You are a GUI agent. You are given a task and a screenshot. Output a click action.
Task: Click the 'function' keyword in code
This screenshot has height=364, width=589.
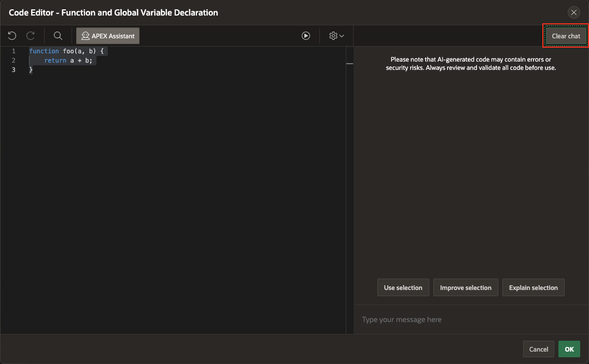pos(44,51)
